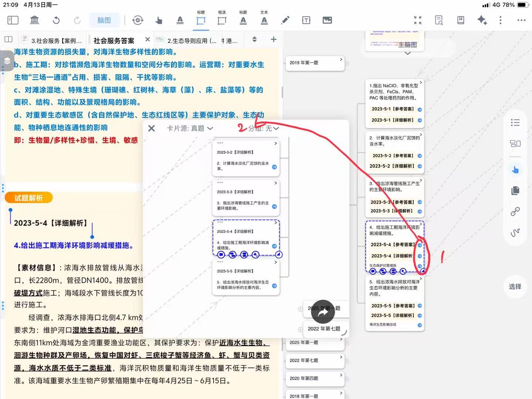
Task: Open the bookmark panel
Action: click(461, 20)
